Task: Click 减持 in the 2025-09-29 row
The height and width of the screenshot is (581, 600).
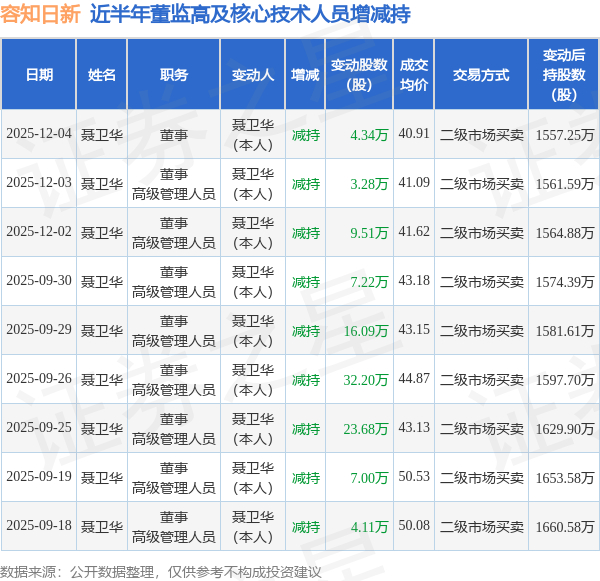Action: pos(305,331)
